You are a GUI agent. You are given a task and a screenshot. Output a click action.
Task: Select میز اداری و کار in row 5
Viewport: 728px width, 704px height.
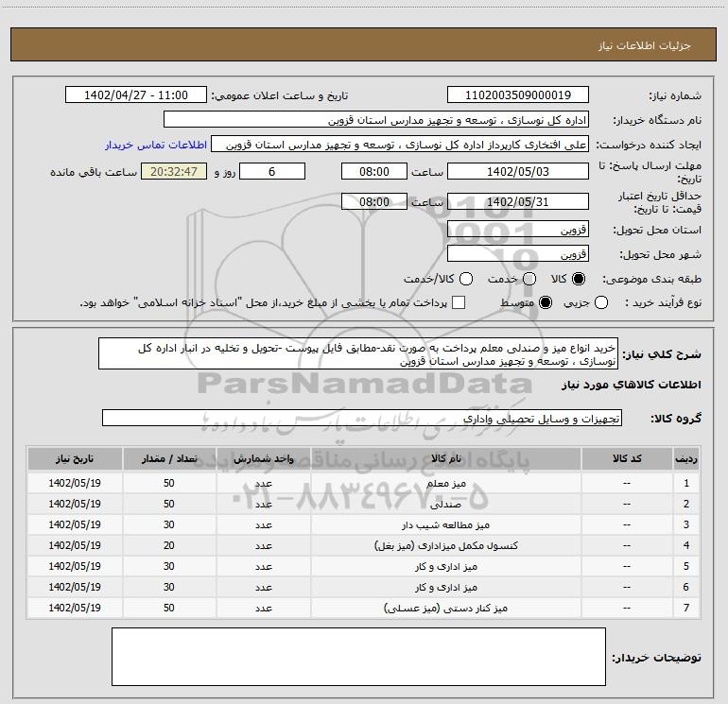tap(445, 567)
